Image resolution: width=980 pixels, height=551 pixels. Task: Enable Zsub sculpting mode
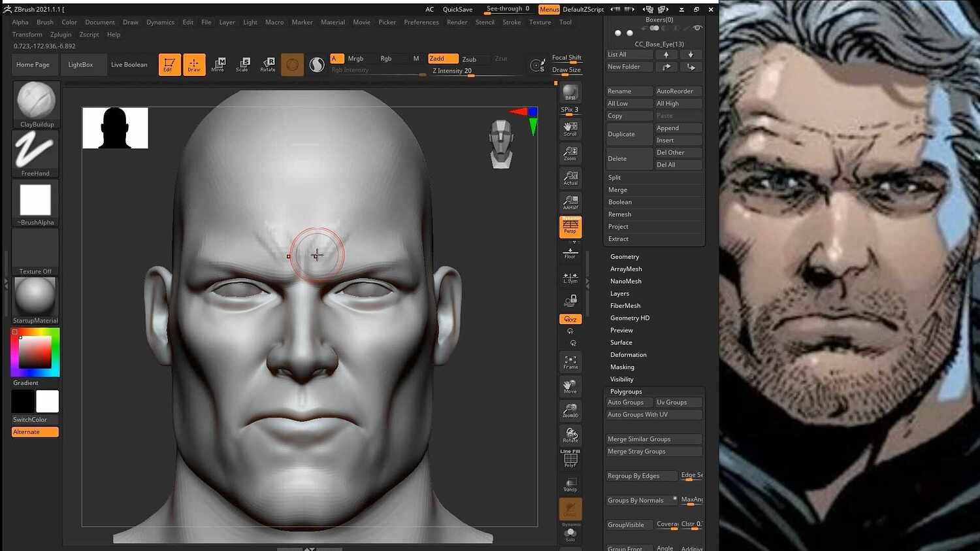coord(469,58)
